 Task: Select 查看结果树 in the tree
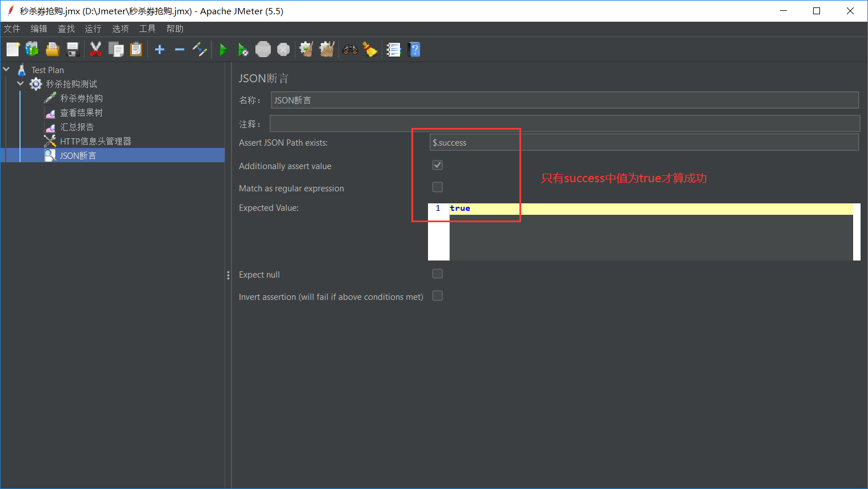pos(81,113)
